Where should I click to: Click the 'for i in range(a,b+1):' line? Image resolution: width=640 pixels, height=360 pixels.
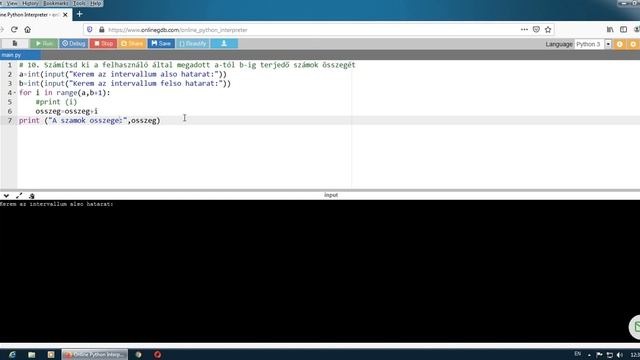pyautogui.click(x=64, y=93)
